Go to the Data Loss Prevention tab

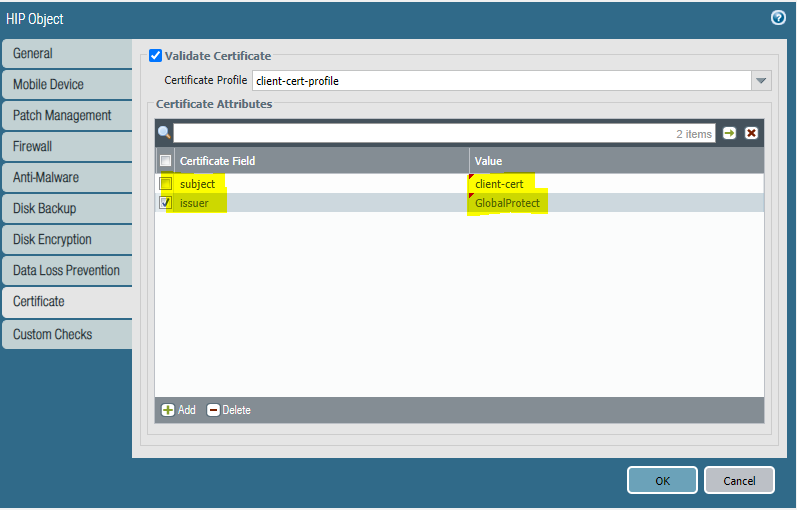click(x=67, y=271)
